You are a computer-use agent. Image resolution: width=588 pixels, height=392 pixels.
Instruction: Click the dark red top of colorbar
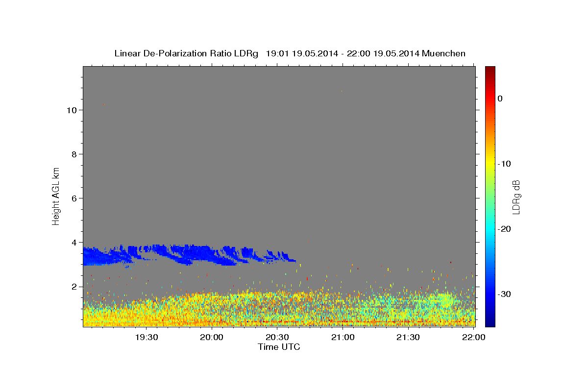(490, 70)
